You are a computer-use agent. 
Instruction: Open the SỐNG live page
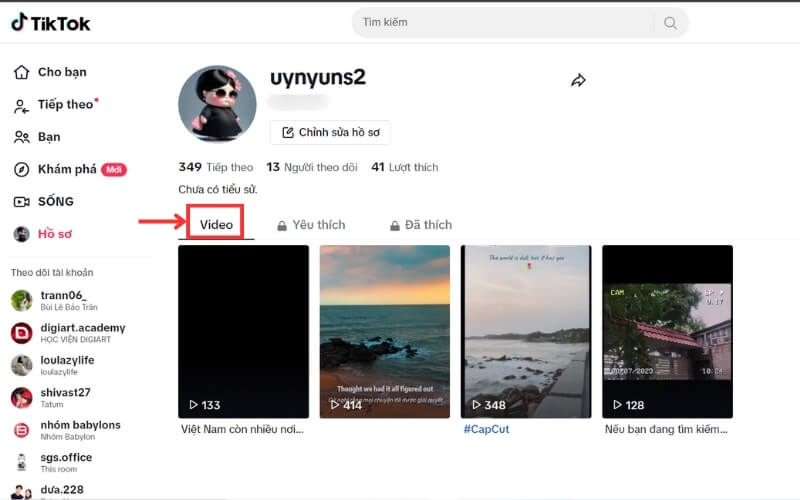43,202
